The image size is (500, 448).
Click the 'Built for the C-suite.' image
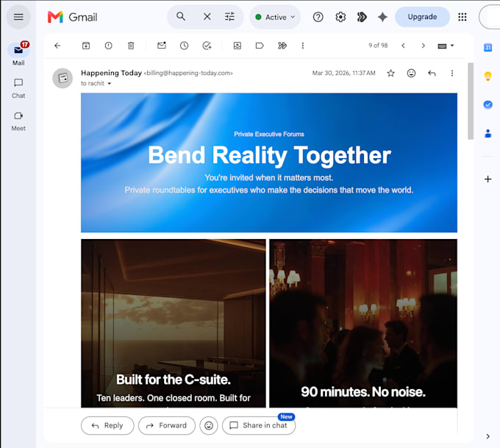[x=173, y=323]
